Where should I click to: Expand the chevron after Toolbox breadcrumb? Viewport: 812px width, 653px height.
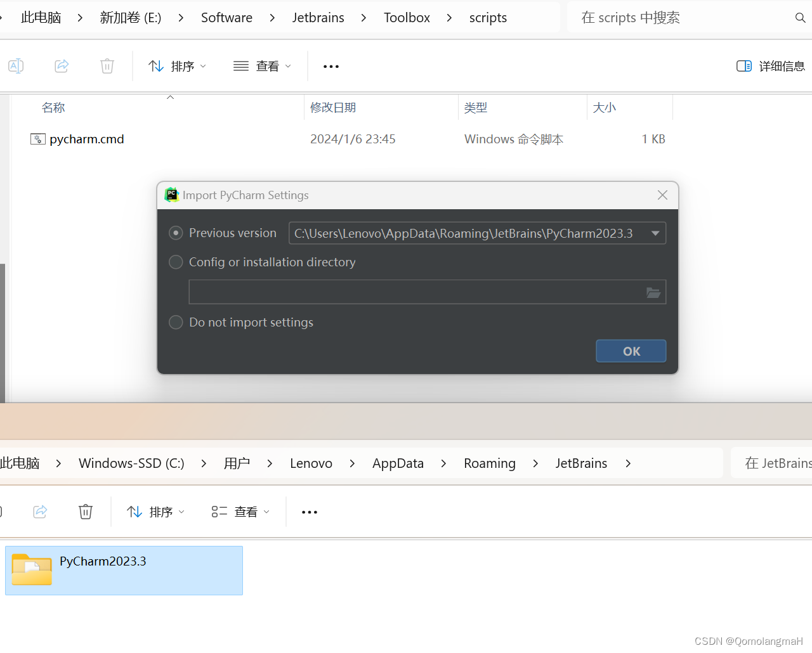coord(449,18)
